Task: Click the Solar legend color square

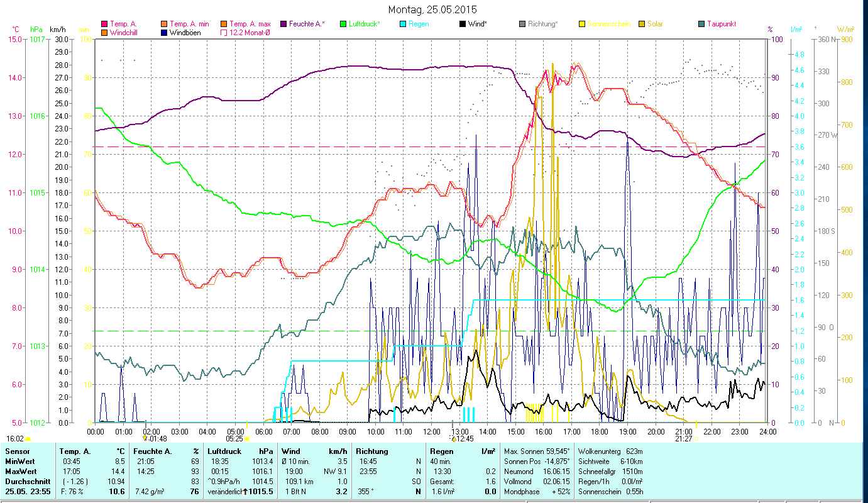Action: pyautogui.click(x=642, y=24)
